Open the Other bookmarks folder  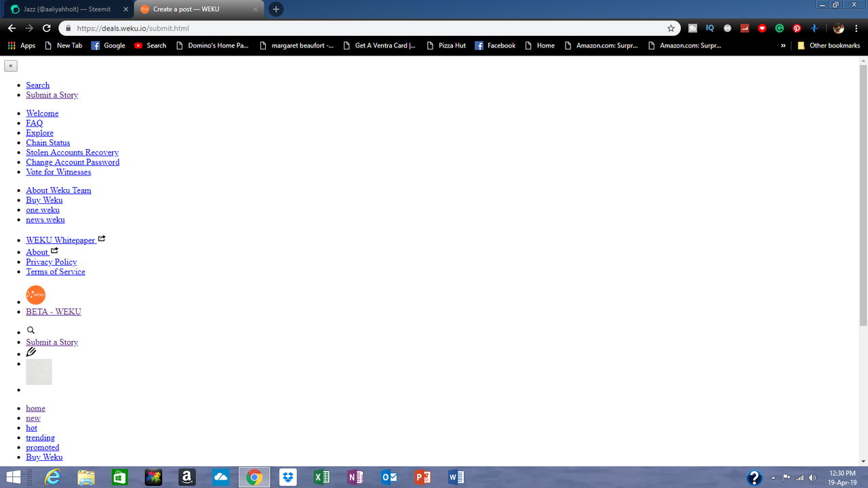point(829,45)
